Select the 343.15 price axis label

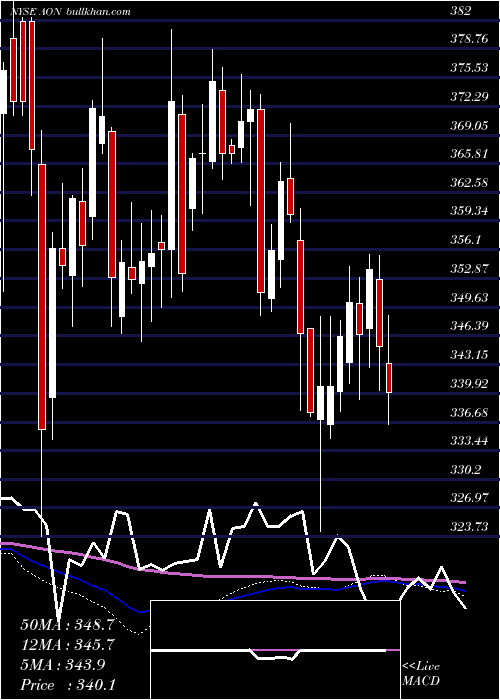click(x=469, y=355)
